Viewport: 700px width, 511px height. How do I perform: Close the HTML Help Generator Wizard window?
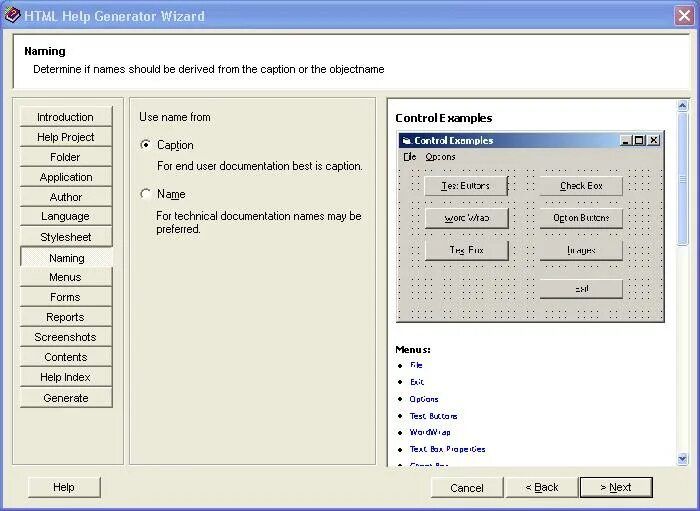[x=684, y=16]
